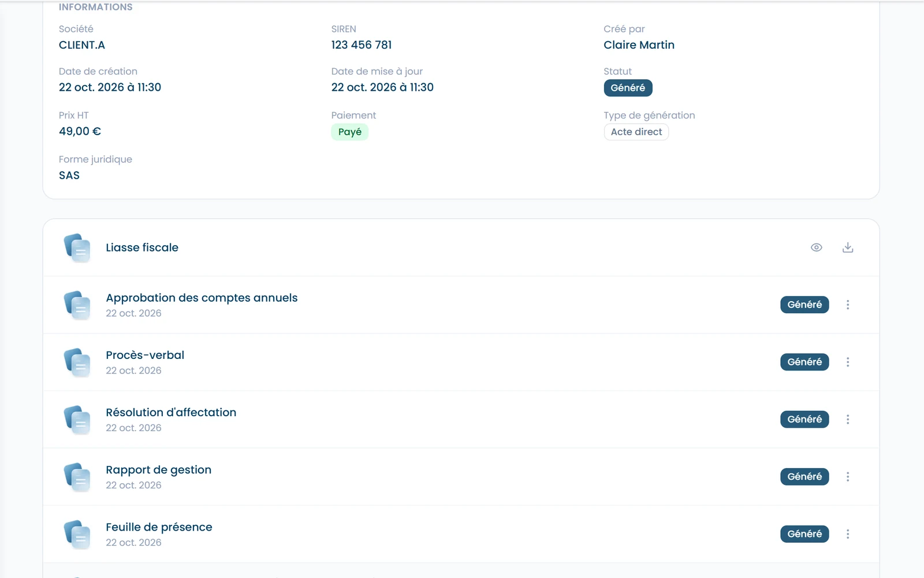Click the Liasse fiscale document icon

coord(77,248)
